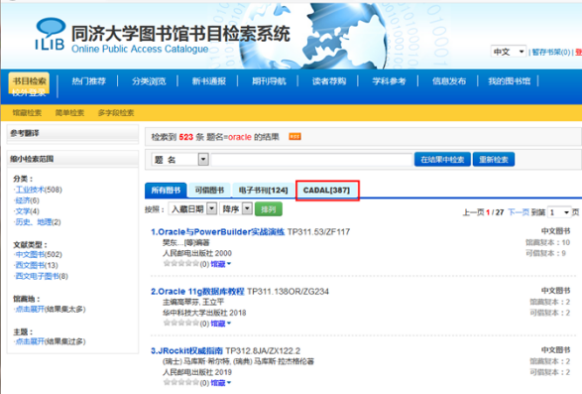Click call number TP312.8JA/ZX122.2
This screenshot has height=394, width=582.
point(263,351)
